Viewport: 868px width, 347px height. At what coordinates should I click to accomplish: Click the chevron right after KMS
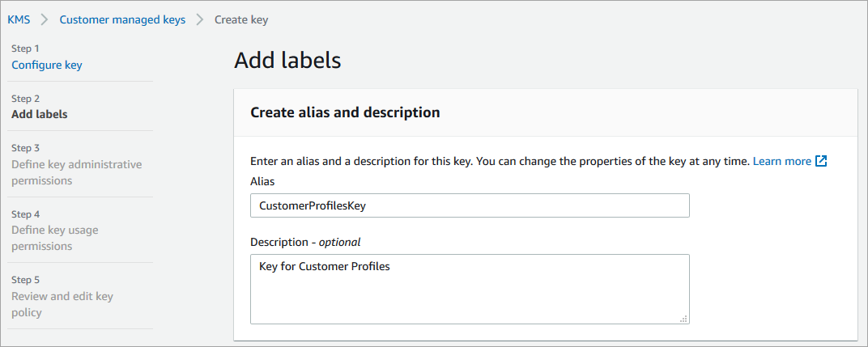[x=45, y=19]
